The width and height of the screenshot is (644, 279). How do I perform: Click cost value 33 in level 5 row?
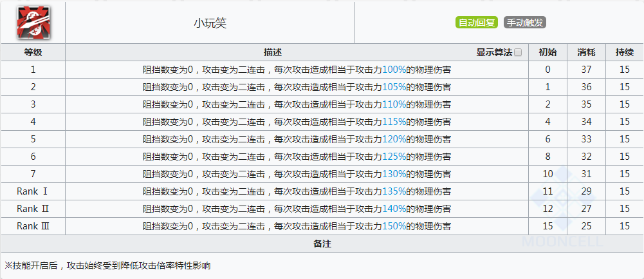tap(586, 139)
